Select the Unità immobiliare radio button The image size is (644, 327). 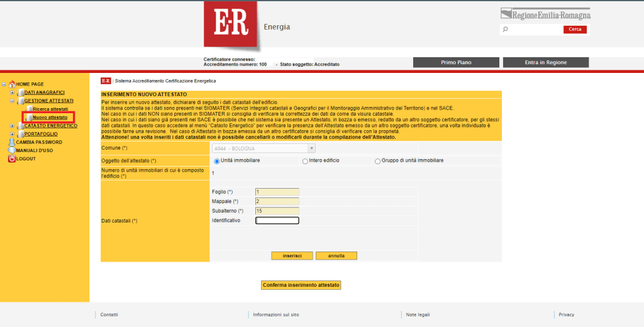point(216,162)
